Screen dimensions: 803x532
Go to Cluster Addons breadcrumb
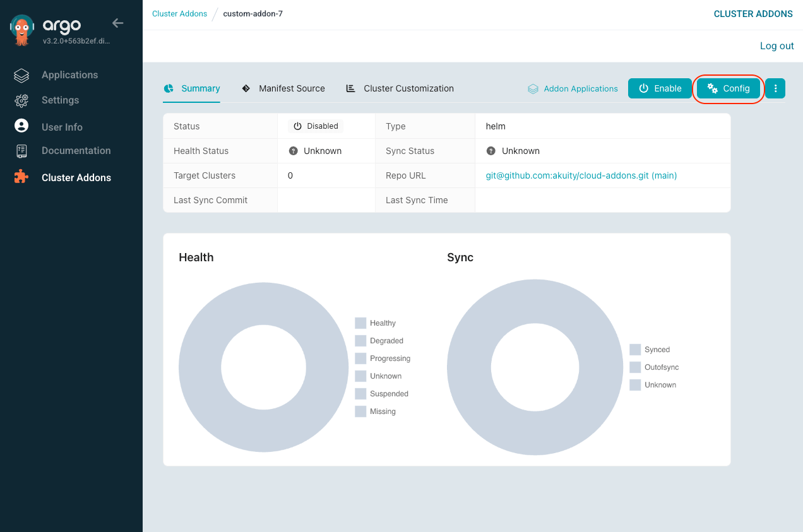[179, 14]
